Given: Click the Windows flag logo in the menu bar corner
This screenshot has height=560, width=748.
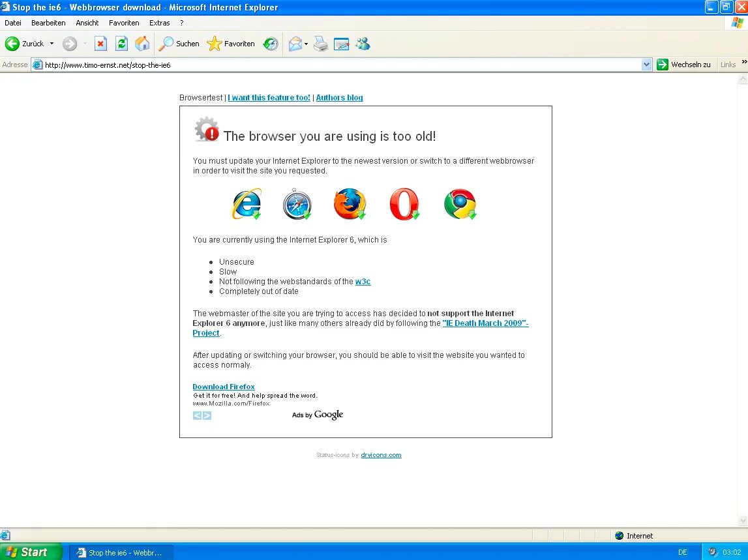Looking at the screenshot, I should [738, 23].
